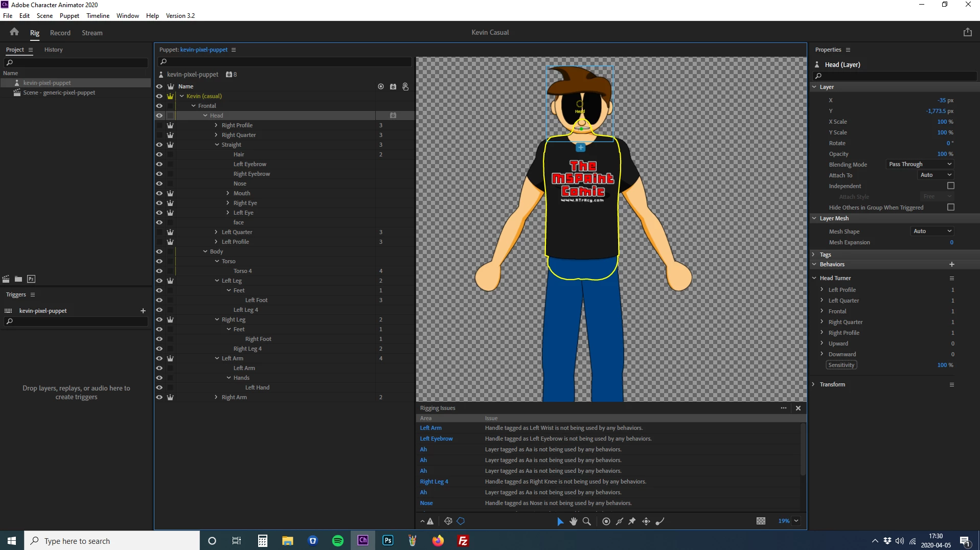980x550 pixels.
Task: Open Character Animator from taskbar
Action: 363,541
